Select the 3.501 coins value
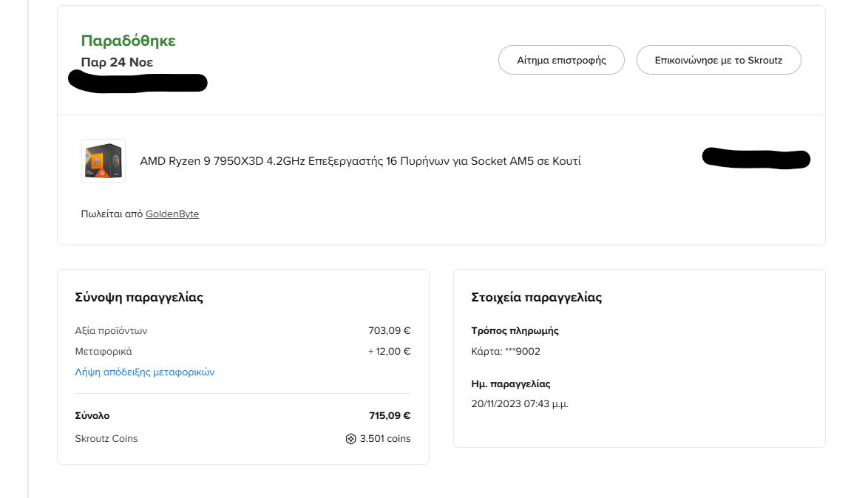Screen dimensions: 868x498 point(384,439)
